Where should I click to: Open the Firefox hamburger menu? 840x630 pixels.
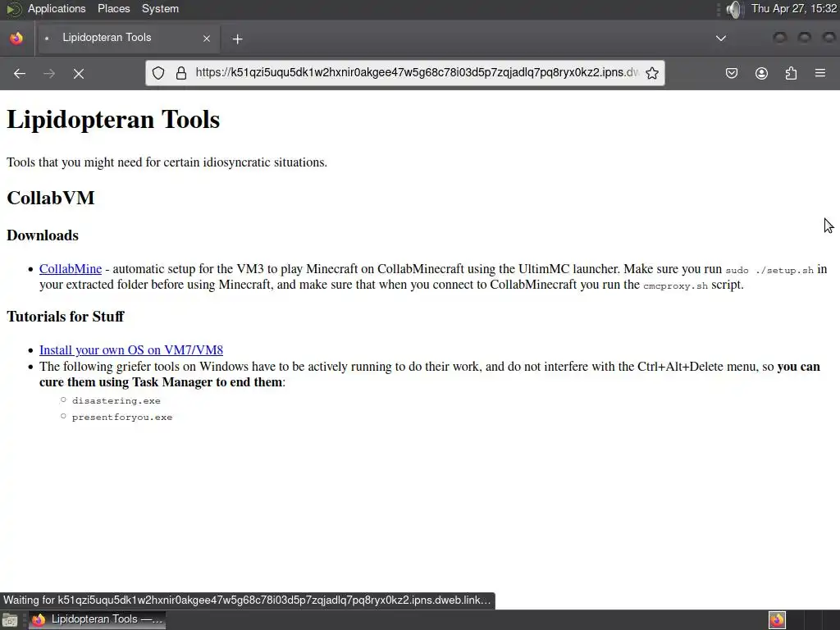(x=820, y=73)
